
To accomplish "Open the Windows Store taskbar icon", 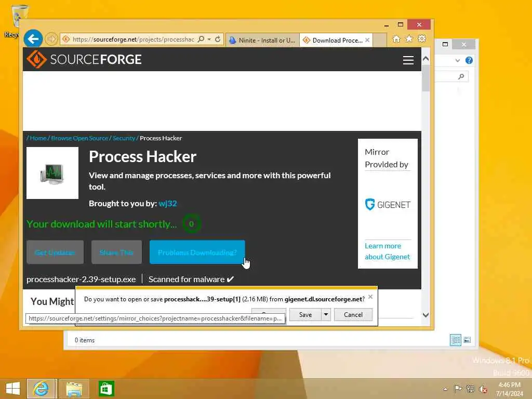I will (x=106, y=389).
